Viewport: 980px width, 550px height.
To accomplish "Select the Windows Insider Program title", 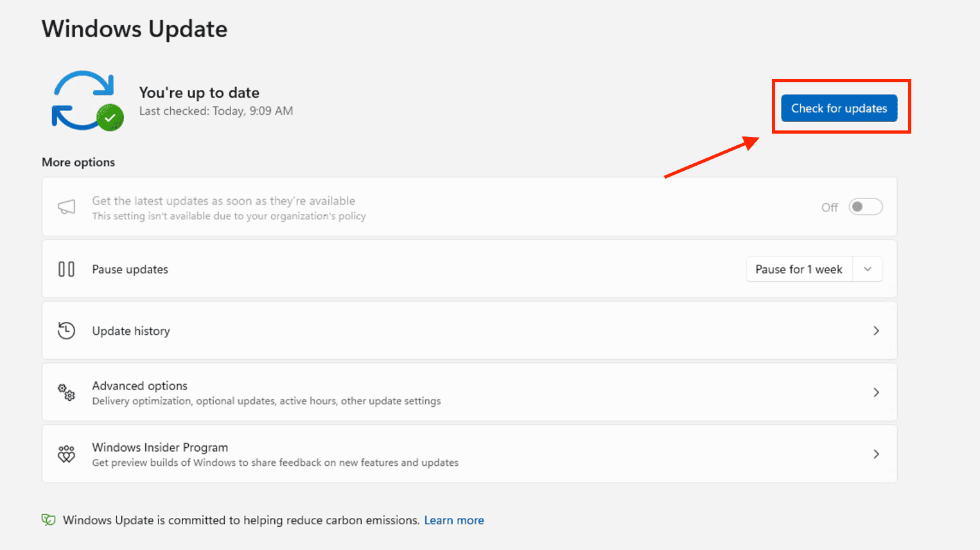I will point(160,447).
